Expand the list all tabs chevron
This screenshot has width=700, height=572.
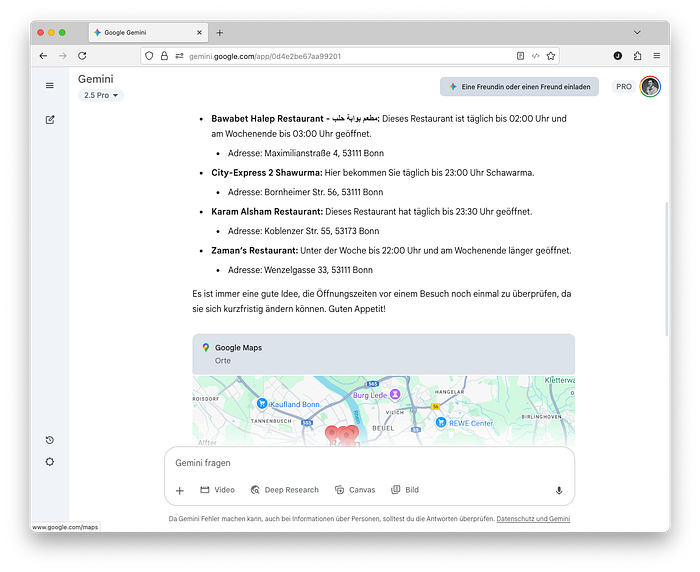pyautogui.click(x=638, y=32)
